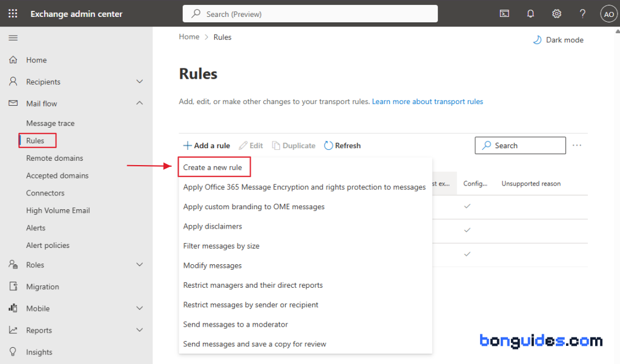Click the Mobile icon in sidebar
Screen dimensions: 620x364
point(13,308)
